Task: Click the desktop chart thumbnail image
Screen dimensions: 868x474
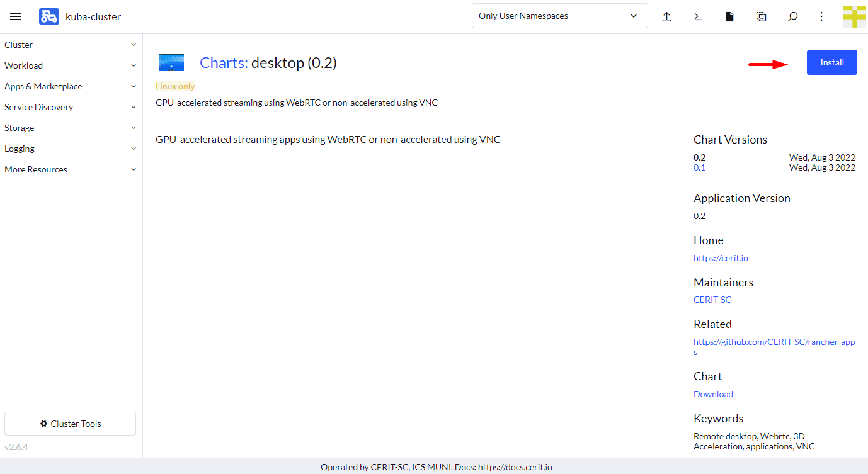Action: [171, 62]
